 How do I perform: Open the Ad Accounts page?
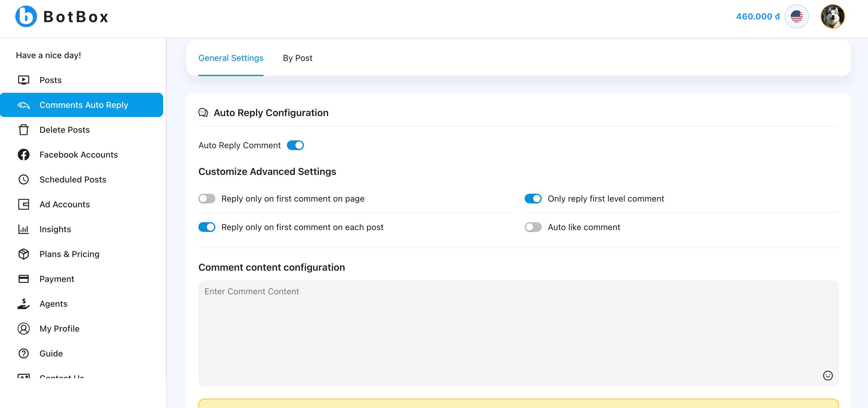[82, 205]
